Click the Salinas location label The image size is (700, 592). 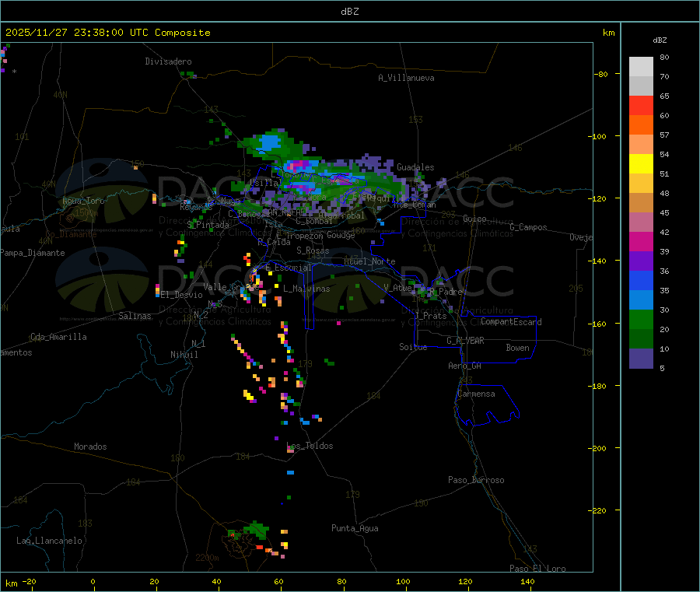point(135,316)
